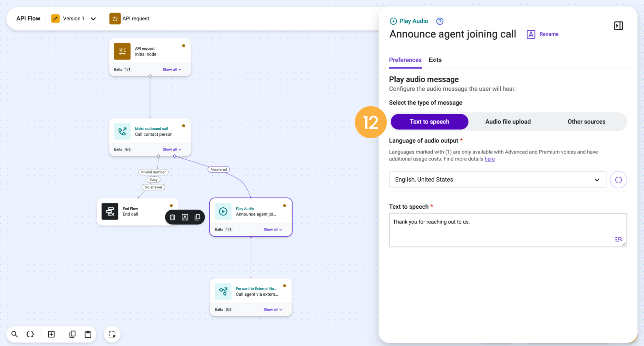Click API request breadcrumb in header

(130, 18)
